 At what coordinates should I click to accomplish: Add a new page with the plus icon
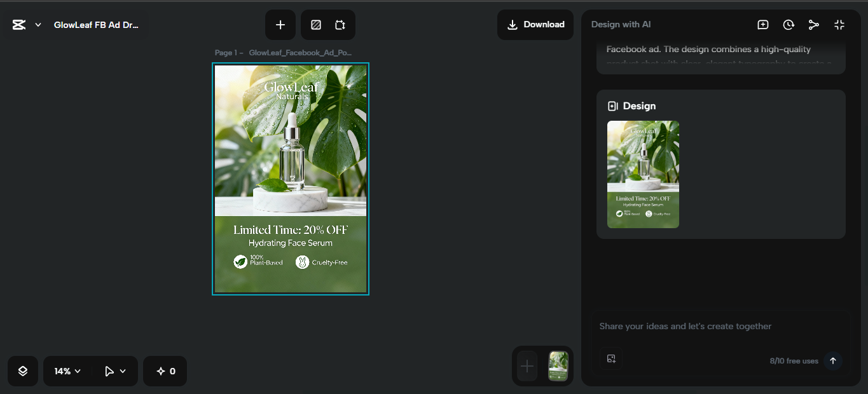[280, 25]
